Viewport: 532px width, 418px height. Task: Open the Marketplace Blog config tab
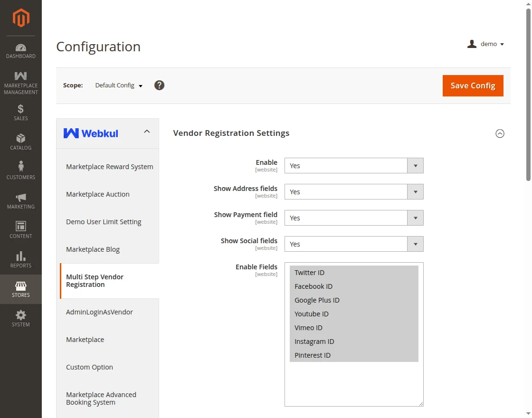pyautogui.click(x=93, y=249)
